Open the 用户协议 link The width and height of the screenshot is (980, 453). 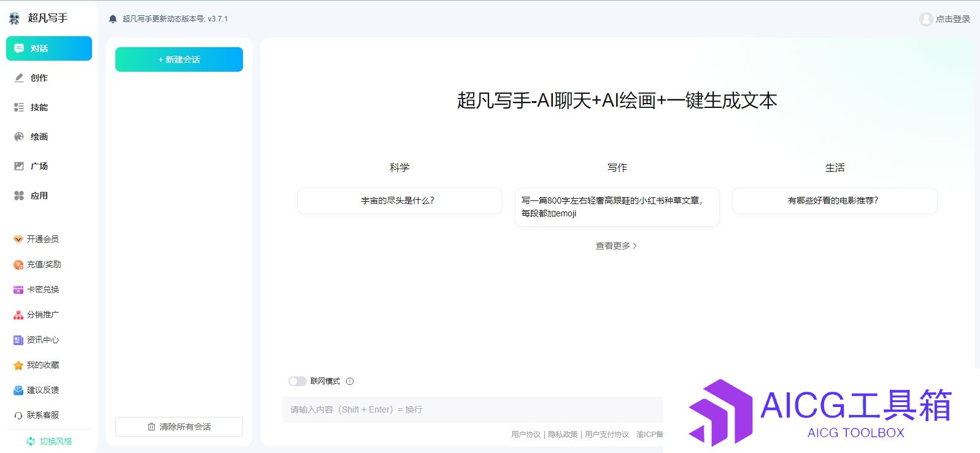pyautogui.click(x=526, y=435)
